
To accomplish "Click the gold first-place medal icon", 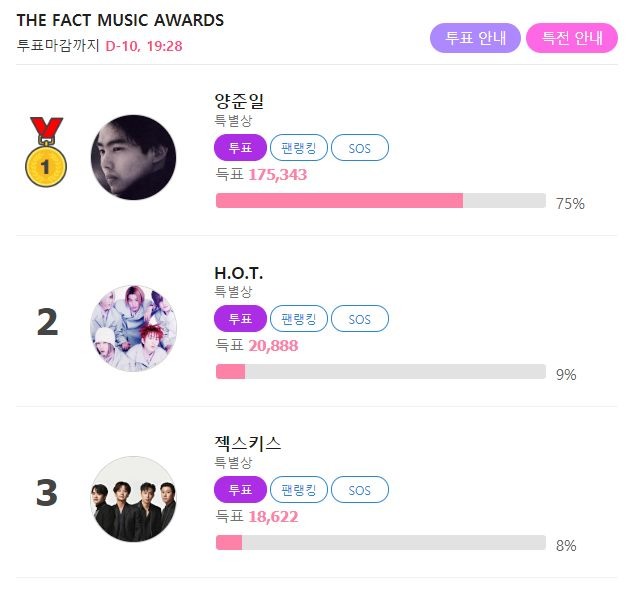I will pos(46,152).
